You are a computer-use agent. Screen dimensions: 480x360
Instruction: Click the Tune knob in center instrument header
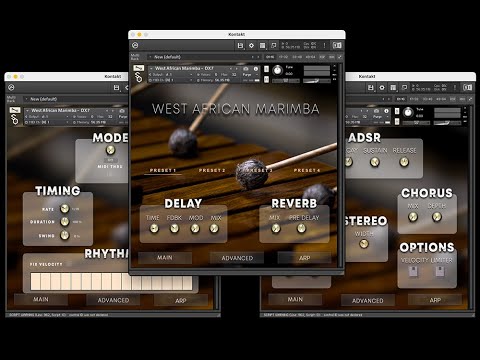[277, 70]
